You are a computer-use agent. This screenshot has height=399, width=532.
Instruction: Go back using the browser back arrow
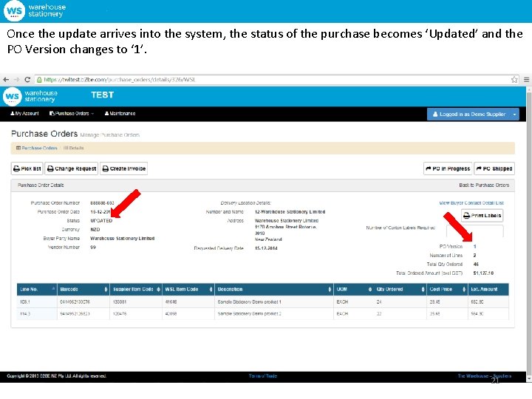coord(6,80)
